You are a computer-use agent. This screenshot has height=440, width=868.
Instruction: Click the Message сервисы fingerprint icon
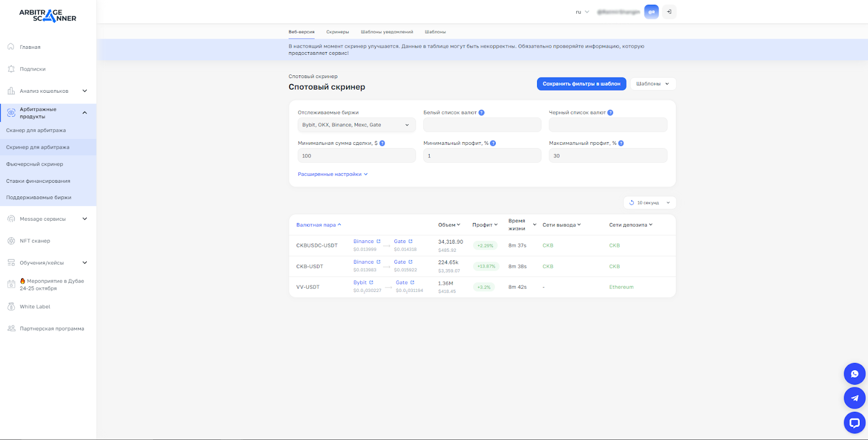(x=11, y=219)
